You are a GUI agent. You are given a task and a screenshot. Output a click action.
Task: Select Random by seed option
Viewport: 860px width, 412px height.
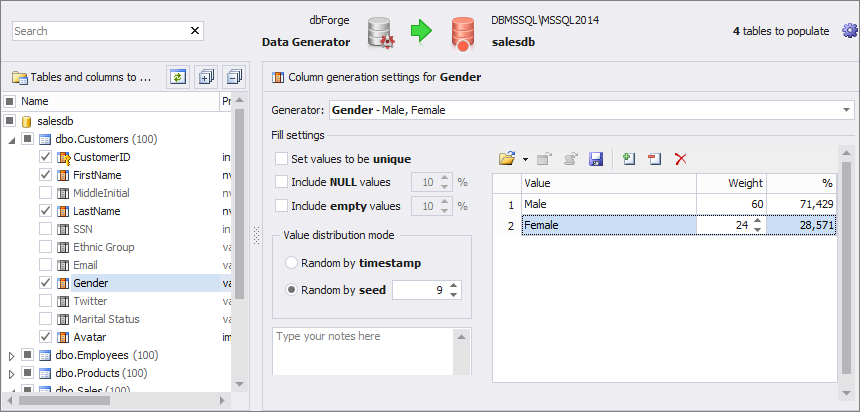292,290
